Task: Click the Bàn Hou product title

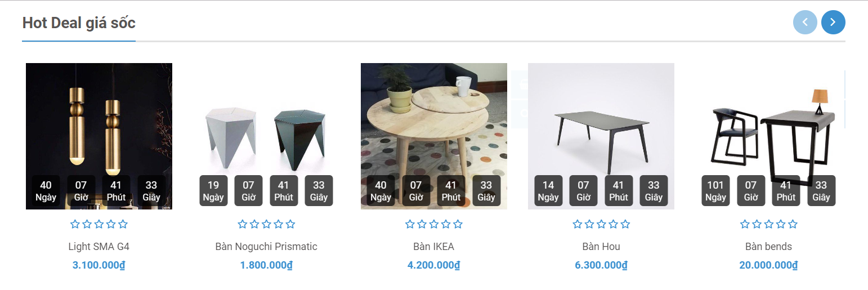Action: [x=601, y=247]
